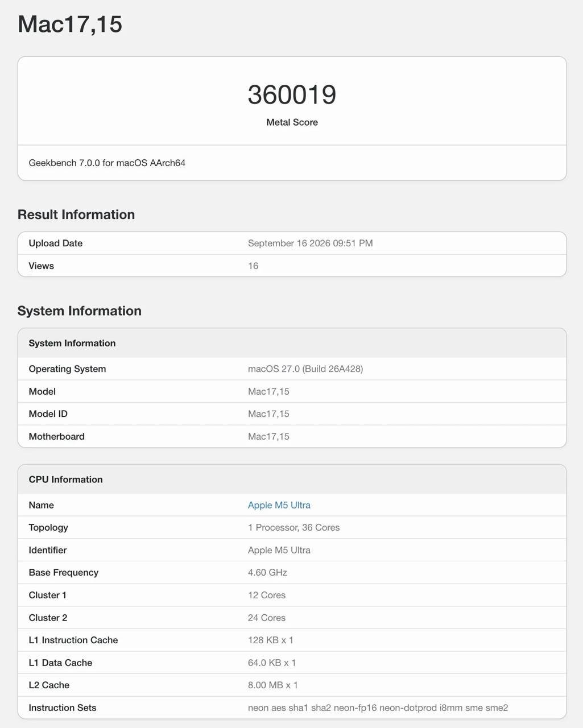Click the System Information section heading
The image size is (583, 728).
[x=80, y=311]
